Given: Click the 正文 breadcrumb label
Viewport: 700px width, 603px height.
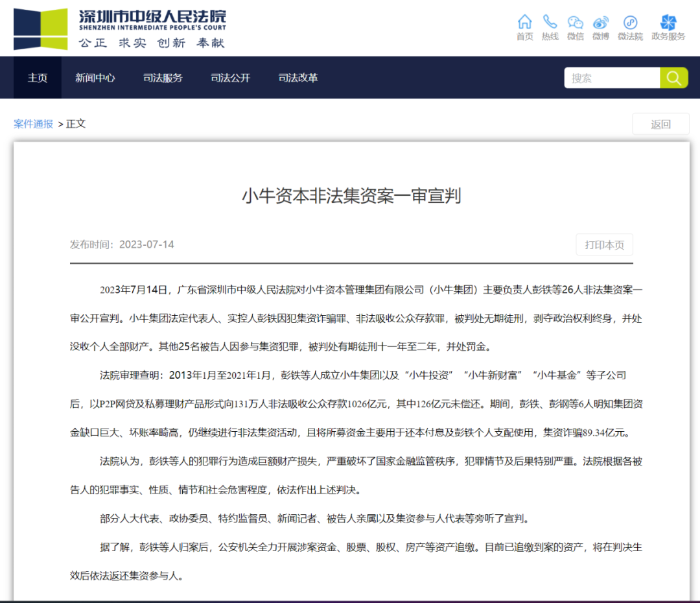Looking at the screenshot, I should point(76,123).
